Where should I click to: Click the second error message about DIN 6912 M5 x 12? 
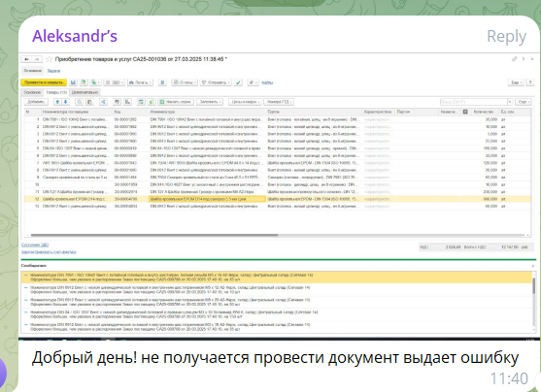pos(277,289)
